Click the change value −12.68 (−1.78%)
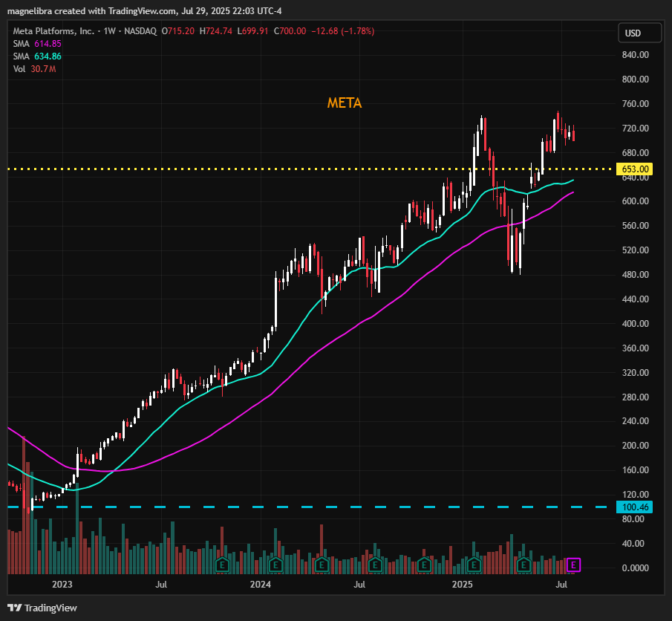The image size is (672, 621). [343, 31]
